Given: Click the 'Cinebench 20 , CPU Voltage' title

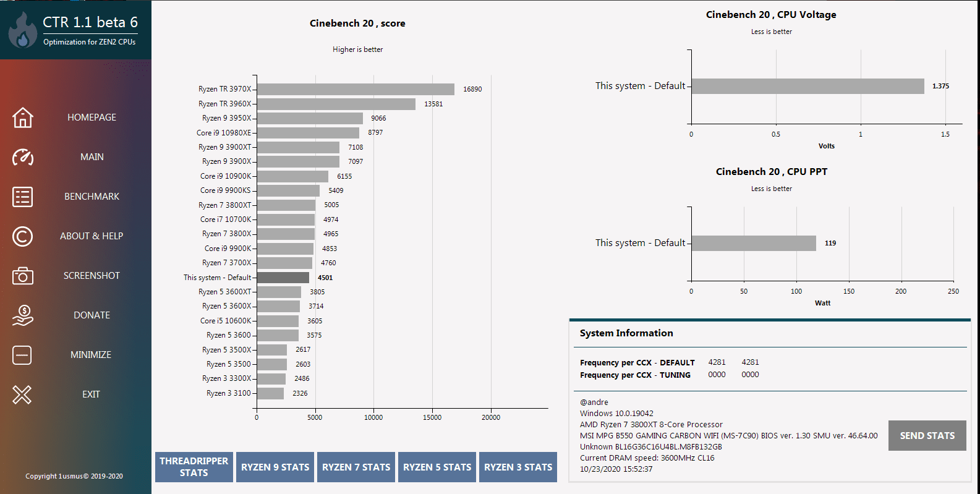Looking at the screenshot, I should (x=771, y=15).
